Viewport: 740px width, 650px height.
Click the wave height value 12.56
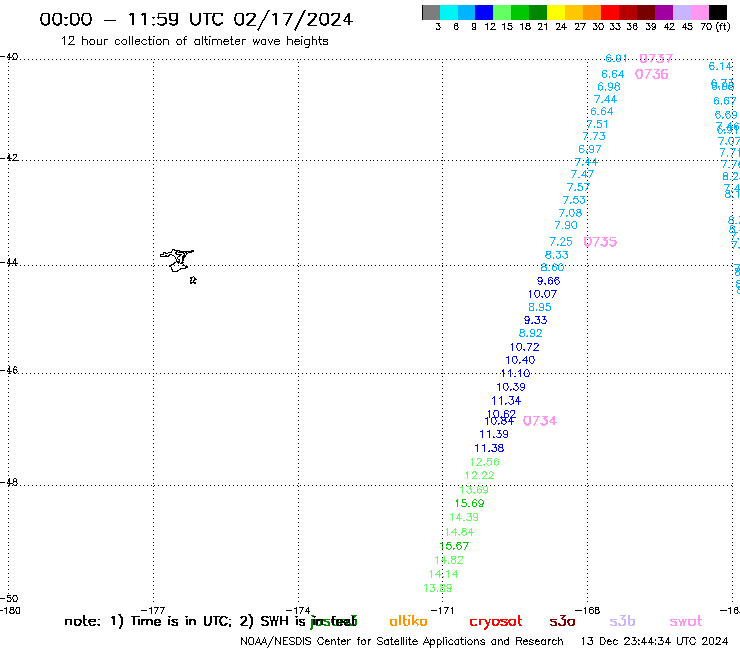pos(485,462)
